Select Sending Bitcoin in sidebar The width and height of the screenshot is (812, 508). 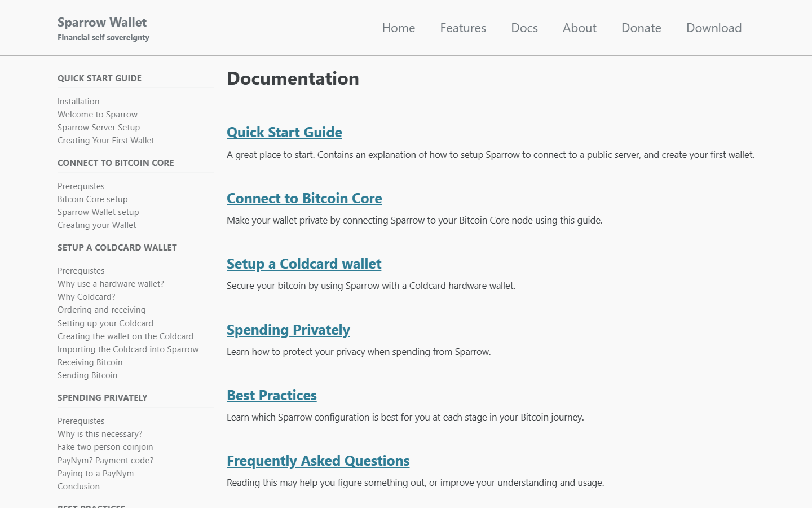pos(87,375)
